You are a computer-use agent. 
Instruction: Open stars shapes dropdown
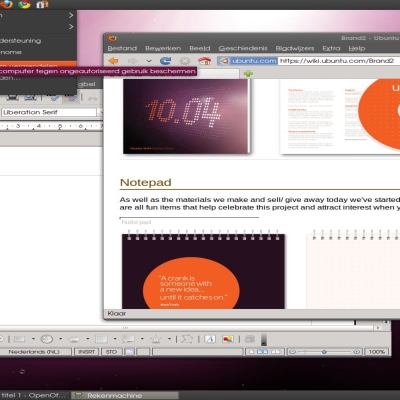tap(169, 339)
